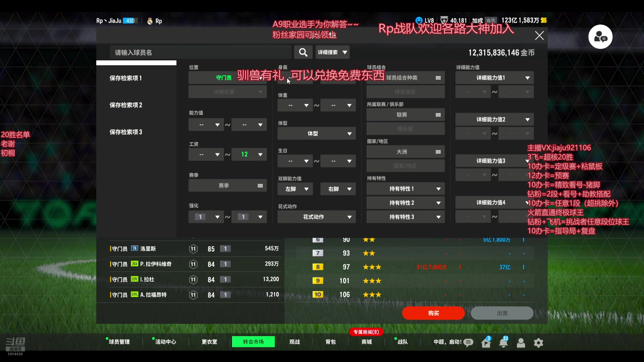Click the P.拉伊科维奇 20A season badge
Viewport: 644px width, 362px height.
(x=135, y=264)
